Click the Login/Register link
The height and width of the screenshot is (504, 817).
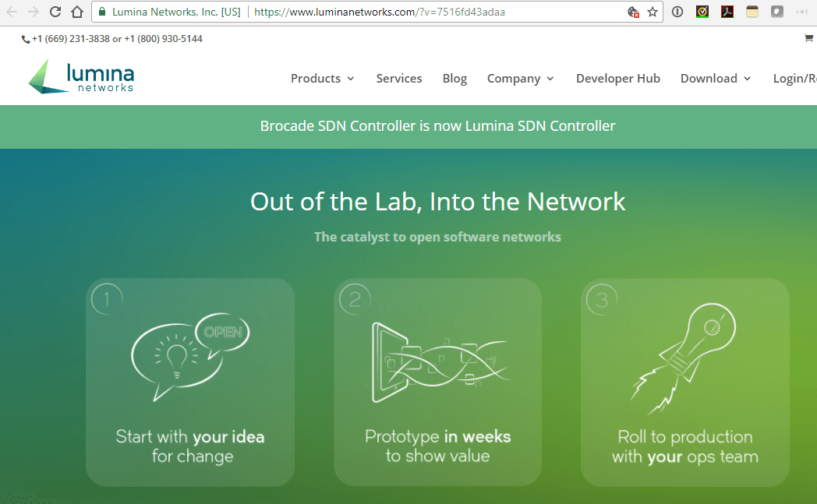tap(794, 78)
